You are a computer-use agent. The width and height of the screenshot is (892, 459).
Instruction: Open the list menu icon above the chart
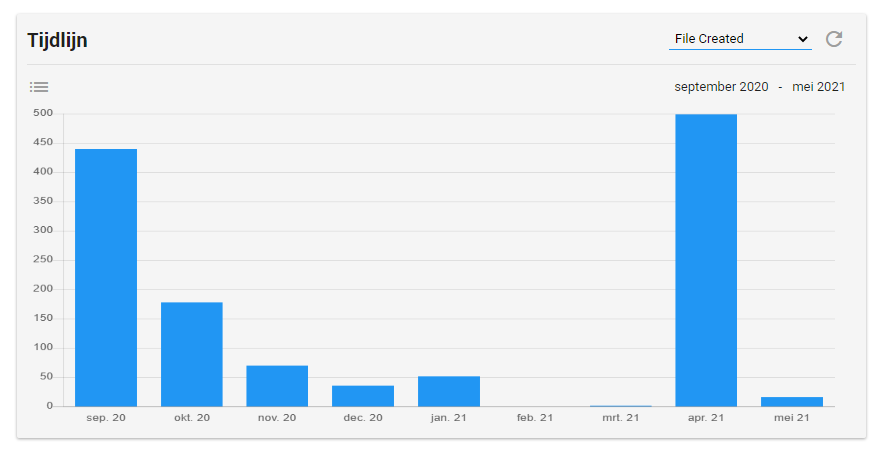click(x=39, y=87)
